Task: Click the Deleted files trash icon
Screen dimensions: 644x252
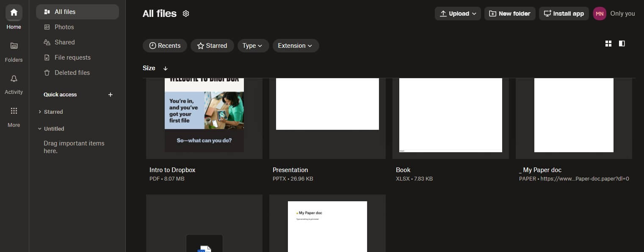Action: pos(47,73)
